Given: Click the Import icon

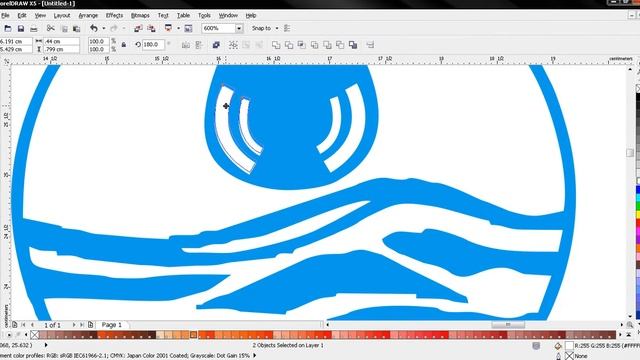Looking at the screenshot, I should click(138, 28).
